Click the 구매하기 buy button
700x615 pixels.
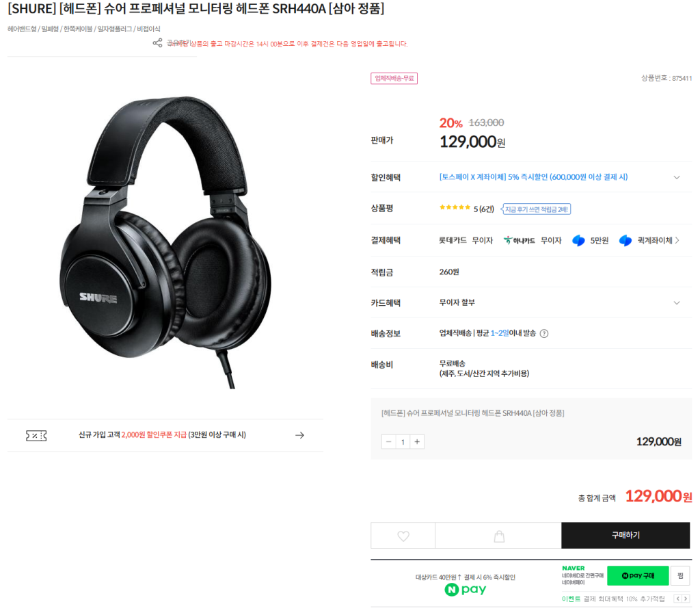[625, 535]
